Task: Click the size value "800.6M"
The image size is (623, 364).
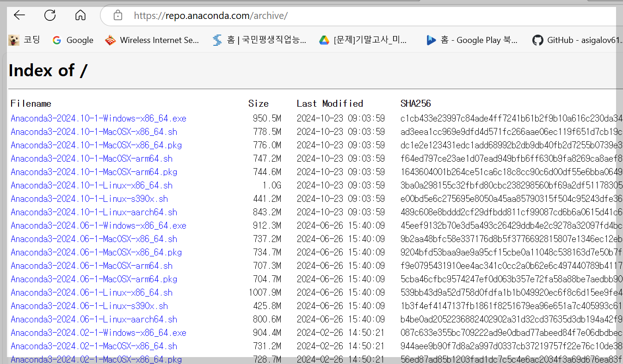Action: coord(267,319)
